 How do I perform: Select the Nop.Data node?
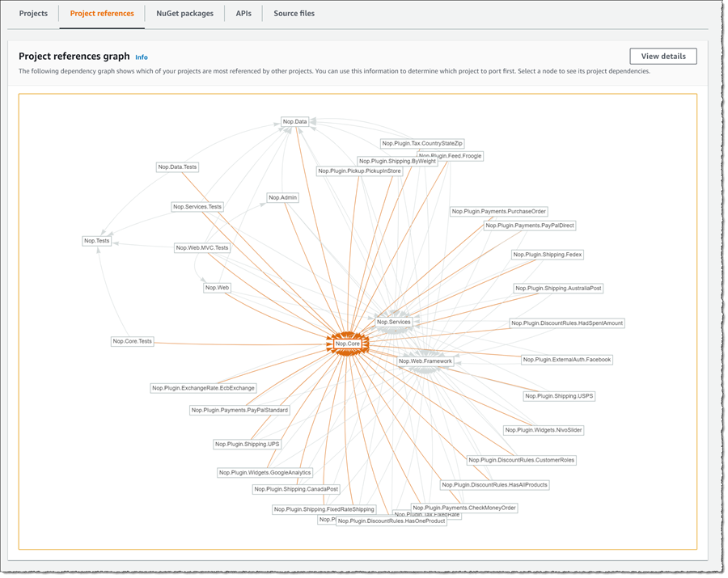point(294,121)
